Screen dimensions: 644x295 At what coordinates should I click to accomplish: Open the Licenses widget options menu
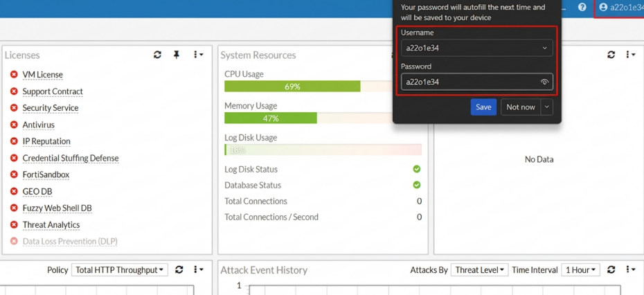[198, 55]
